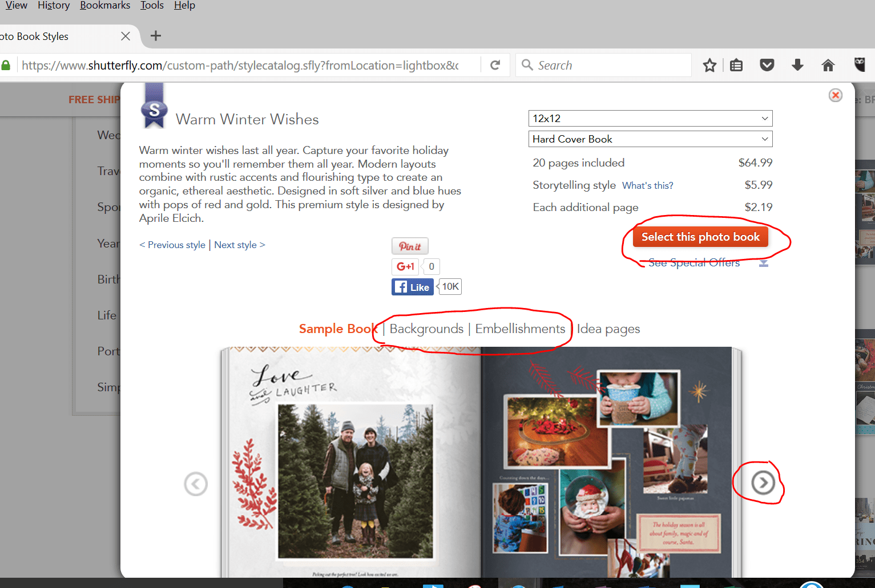This screenshot has width=875, height=588.
Task: Switch to the Backgrounds tab
Action: click(x=426, y=329)
